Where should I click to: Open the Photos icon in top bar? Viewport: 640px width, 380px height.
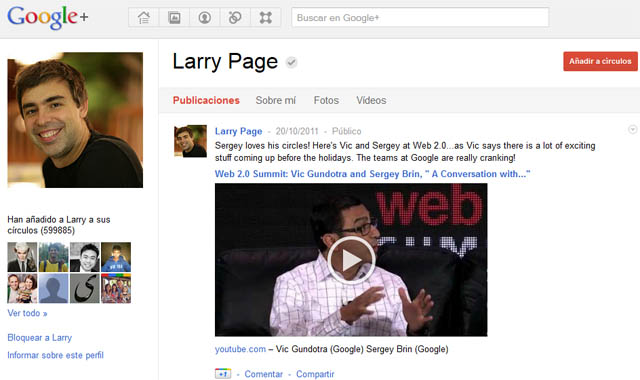click(x=174, y=18)
